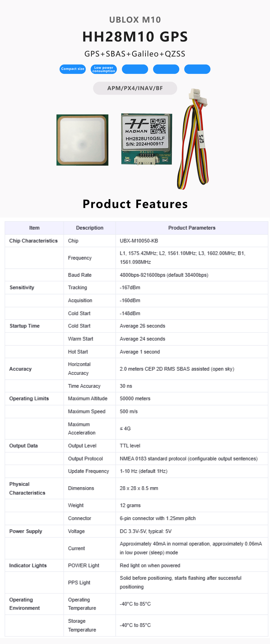The height and width of the screenshot is (644, 270).
Task: Click the serial number label S/N: 2024H00917
Action: [144, 144]
